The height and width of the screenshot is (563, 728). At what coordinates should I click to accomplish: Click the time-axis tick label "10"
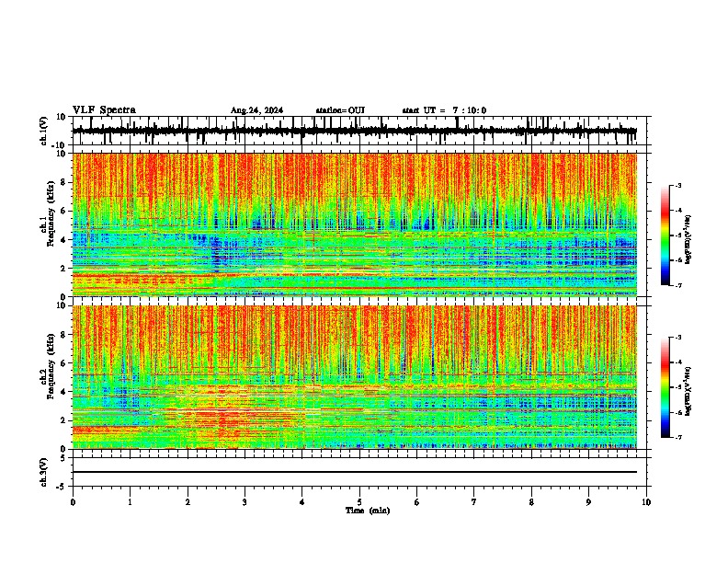[646, 502]
